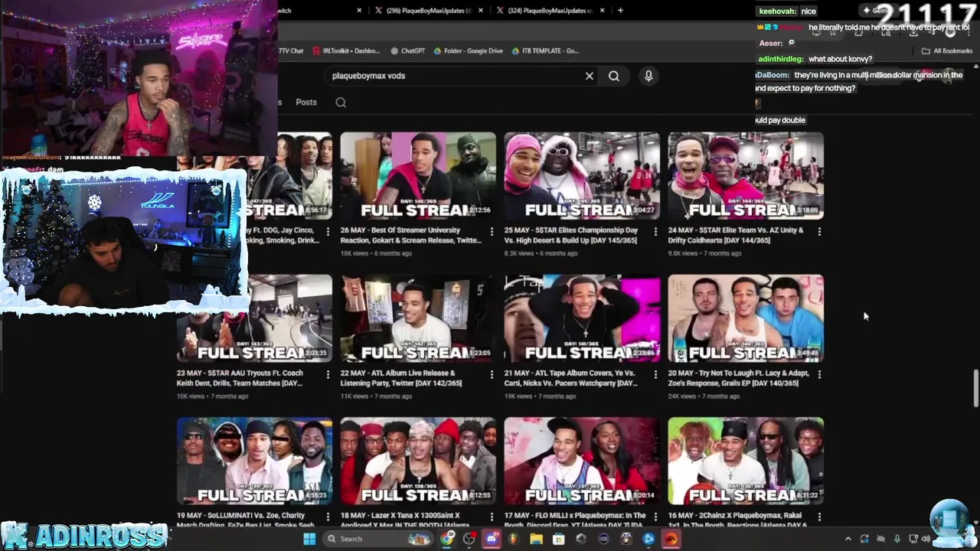Image resolution: width=980 pixels, height=551 pixels.
Task: Play the 21 MAY ATL Tape Album Covers thumbnail
Action: click(x=582, y=318)
